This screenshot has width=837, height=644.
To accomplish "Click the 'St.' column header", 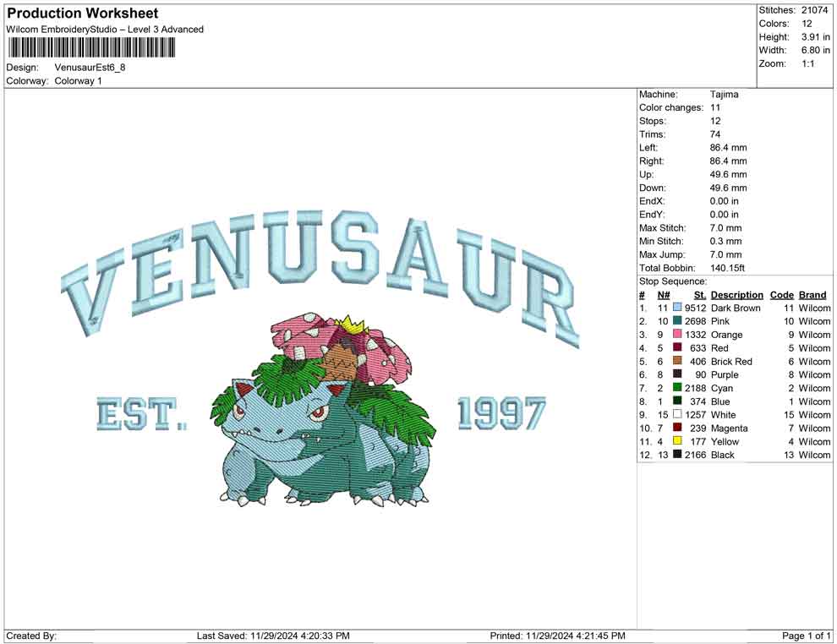I will tap(700, 294).
